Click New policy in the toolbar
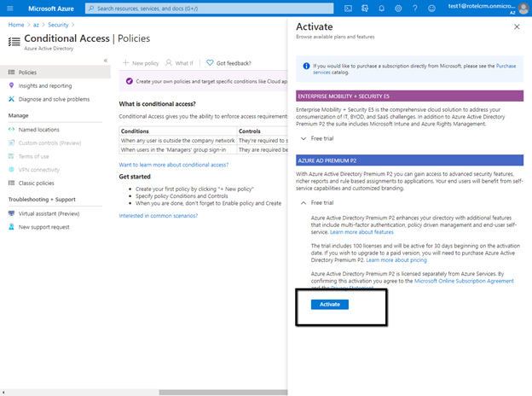Image resolution: width=532 pixels, height=396 pixels. pos(141,63)
